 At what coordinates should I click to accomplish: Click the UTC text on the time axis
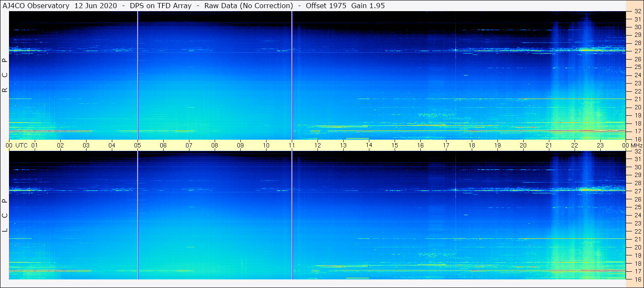[22, 146]
